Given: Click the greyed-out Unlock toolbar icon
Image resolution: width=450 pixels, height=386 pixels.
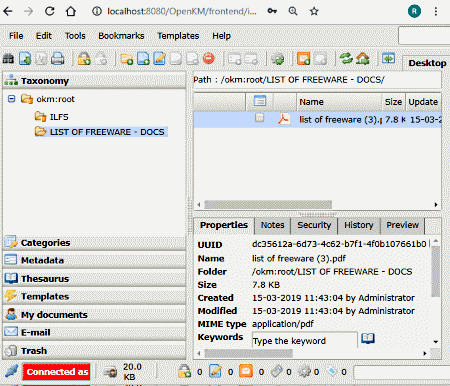Looking at the screenshot, I should (x=100, y=59).
